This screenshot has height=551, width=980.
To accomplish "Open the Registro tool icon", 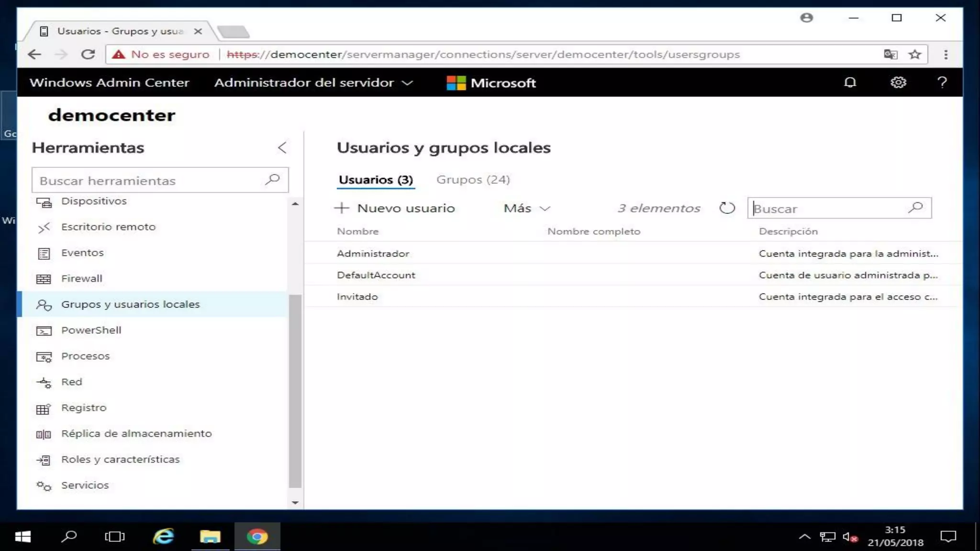I will [44, 408].
